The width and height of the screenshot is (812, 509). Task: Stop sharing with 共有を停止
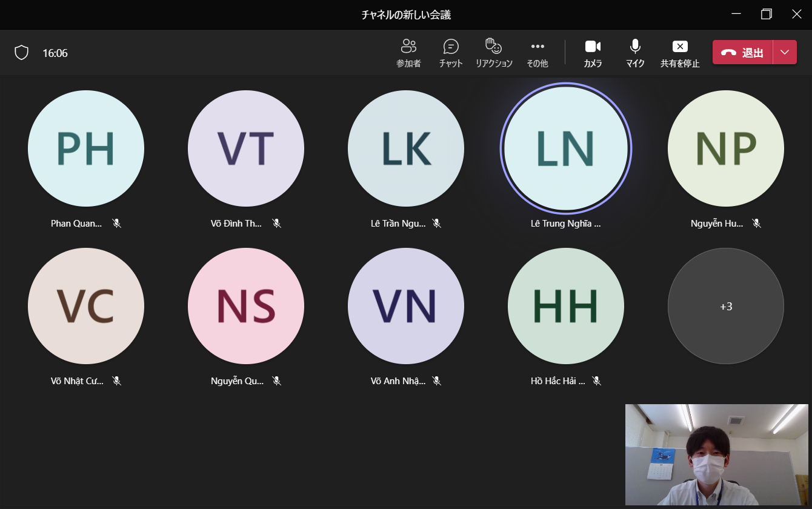click(680, 53)
